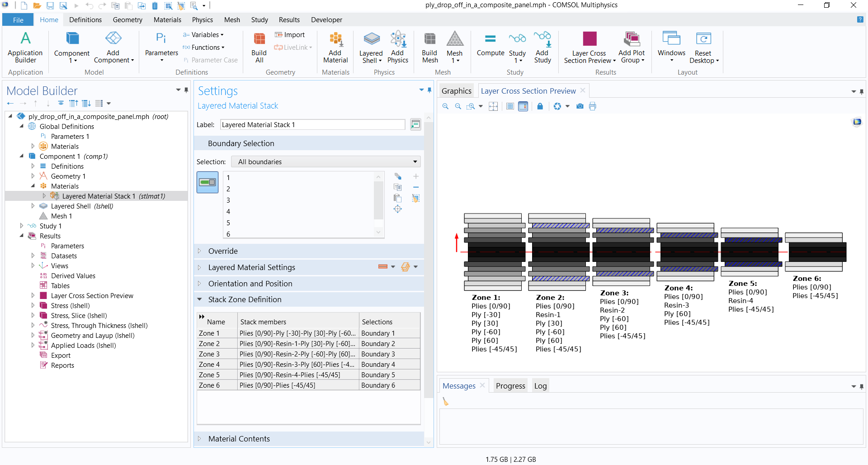Click the Label input field
The width and height of the screenshot is (868, 465).
click(x=312, y=125)
